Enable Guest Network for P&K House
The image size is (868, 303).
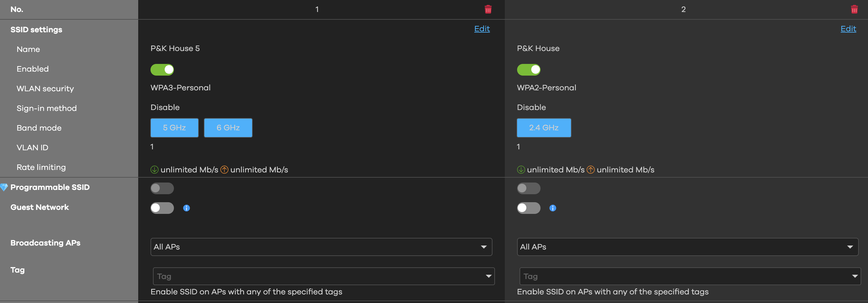(529, 208)
